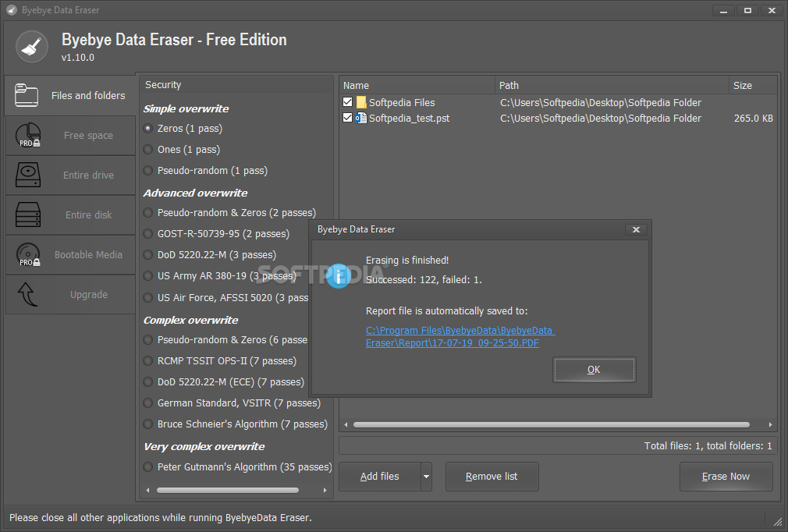Switch to the Entire disk tab
The width and height of the screenshot is (788, 532).
pyautogui.click(x=70, y=215)
